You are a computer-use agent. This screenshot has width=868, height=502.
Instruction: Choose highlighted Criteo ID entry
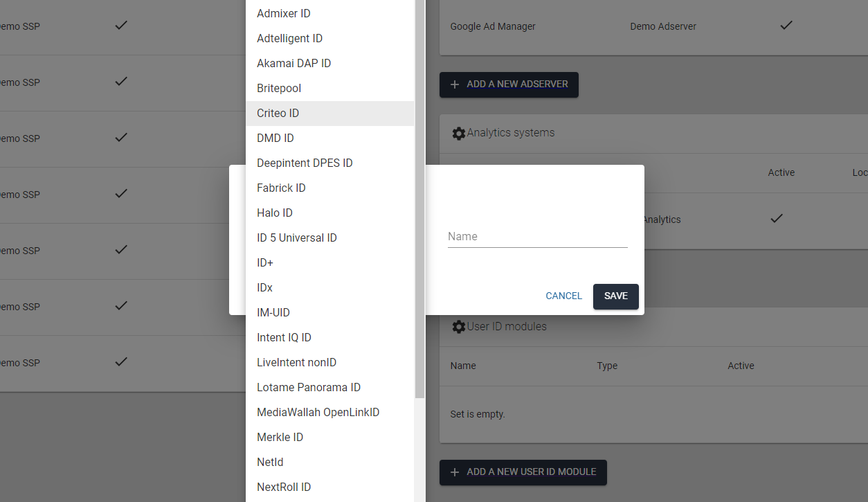pyautogui.click(x=330, y=114)
